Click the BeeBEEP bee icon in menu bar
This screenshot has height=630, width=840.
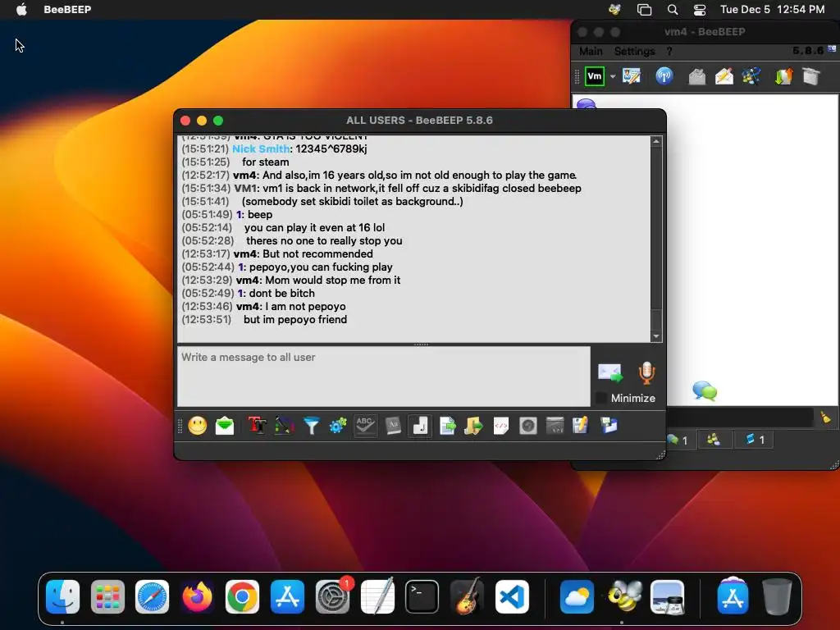615,9
